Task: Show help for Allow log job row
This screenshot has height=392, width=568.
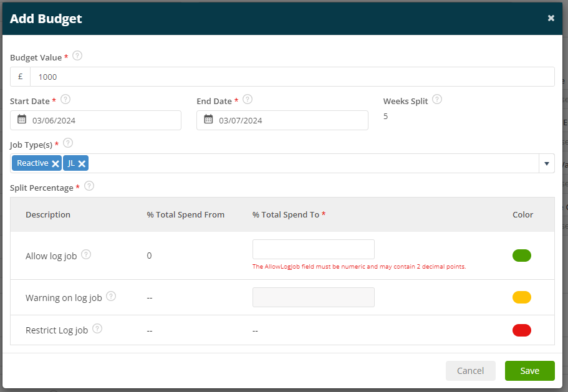Action: (x=86, y=254)
